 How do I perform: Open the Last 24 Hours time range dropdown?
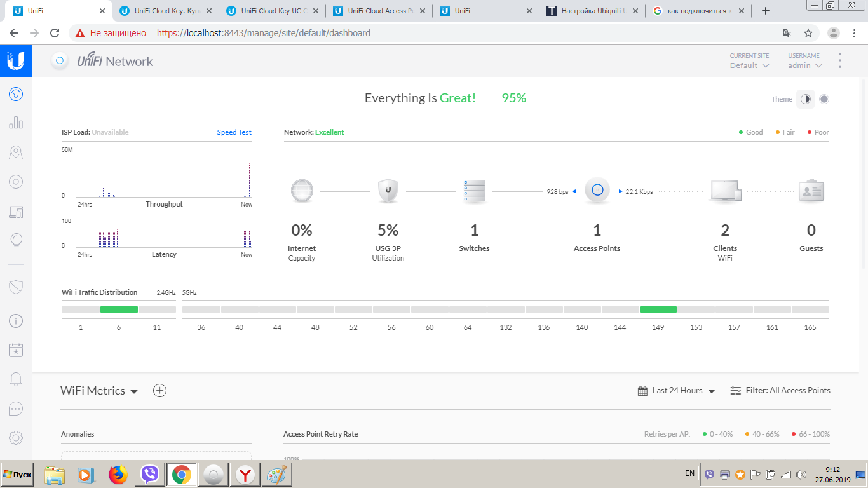[x=677, y=391]
